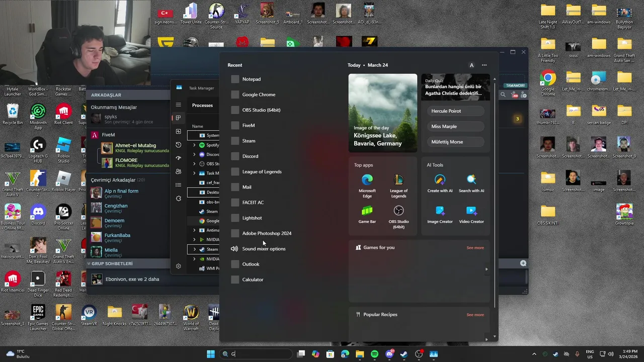Click ENG US language indicator
This screenshot has width=644, height=362.
coord(590,354)
